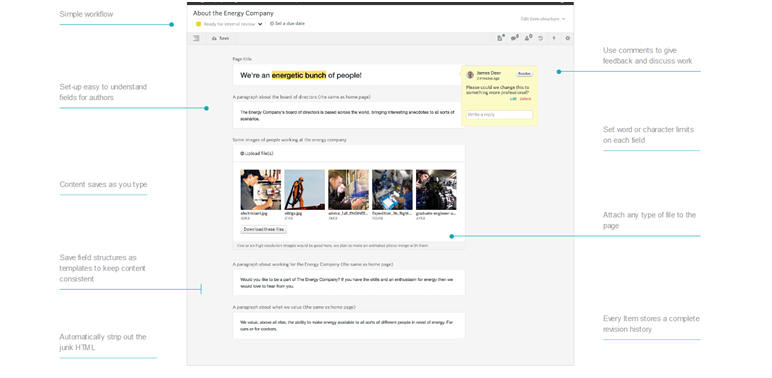The image size is (772, 378).
Task: Open the oilrigs.jpg thumbnail
Action: coord(304,189)
